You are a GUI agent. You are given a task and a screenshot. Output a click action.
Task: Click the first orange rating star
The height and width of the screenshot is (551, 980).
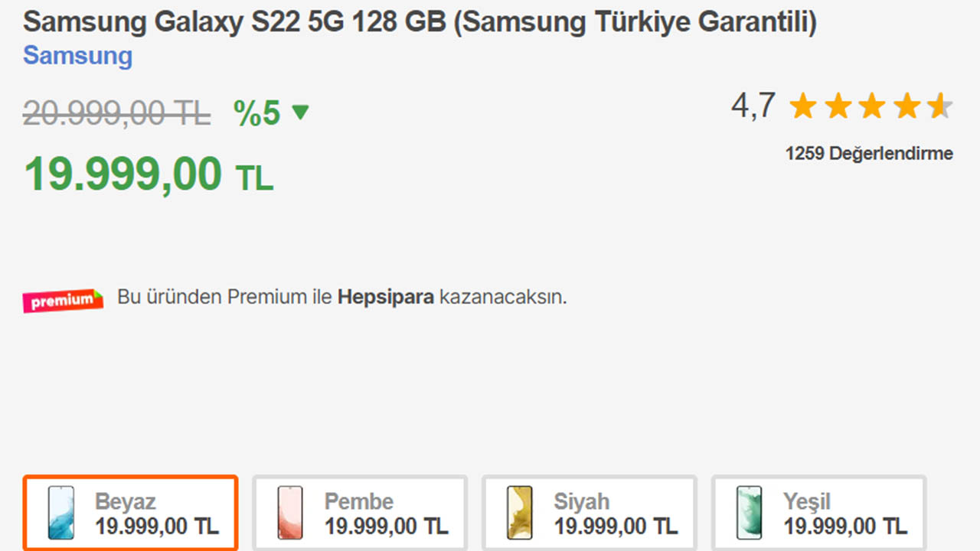click(x=803, y=106)
